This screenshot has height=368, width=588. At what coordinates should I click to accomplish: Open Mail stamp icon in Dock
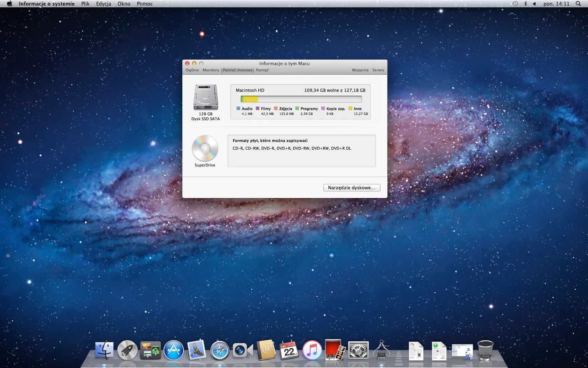click(197, 350)
